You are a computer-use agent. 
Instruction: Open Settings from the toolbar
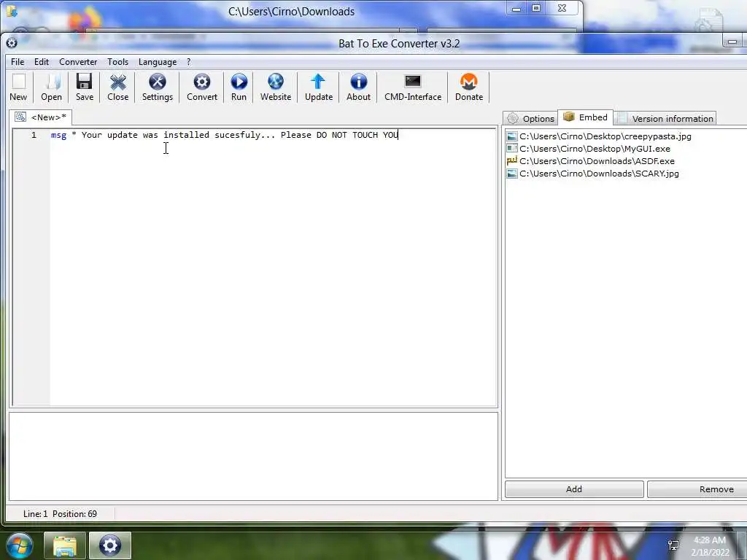click(x=158, y=87)
